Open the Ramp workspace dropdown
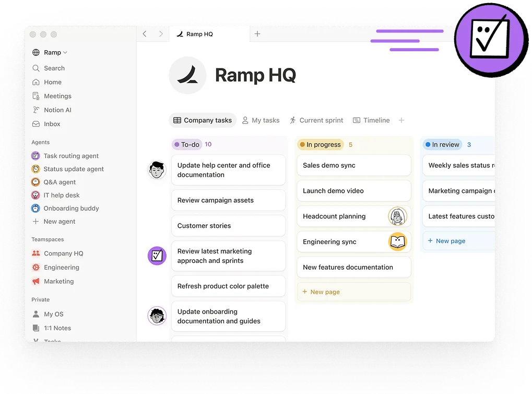The width and height of the screenshot is (532, 394). pyautogui.click(x=50, y=52)
